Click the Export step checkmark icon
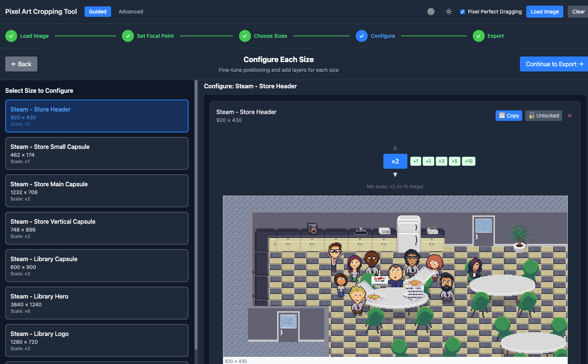Image resolution: width=588 pixels, height=364 pixels. (479, 36)
